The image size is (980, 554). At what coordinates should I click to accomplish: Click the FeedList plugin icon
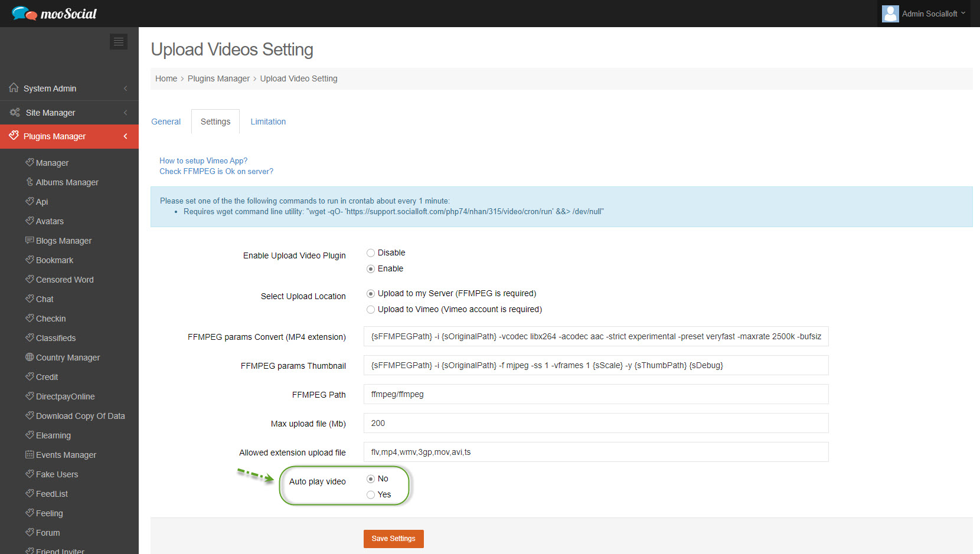[30, 493]
